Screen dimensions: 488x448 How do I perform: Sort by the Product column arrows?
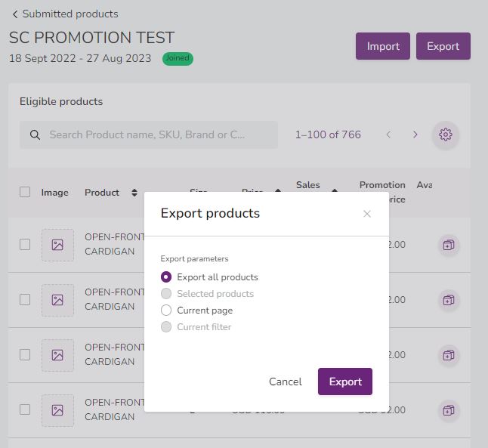[134, 193]
